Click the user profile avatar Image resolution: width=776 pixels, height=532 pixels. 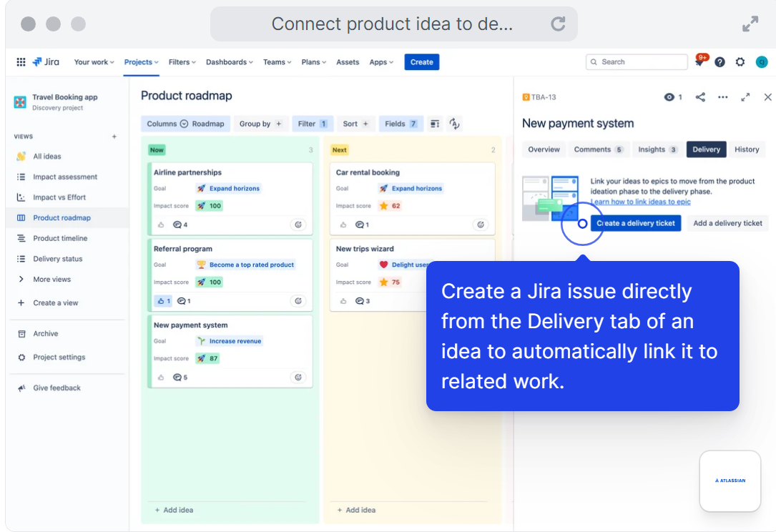[x=761, y=62]
